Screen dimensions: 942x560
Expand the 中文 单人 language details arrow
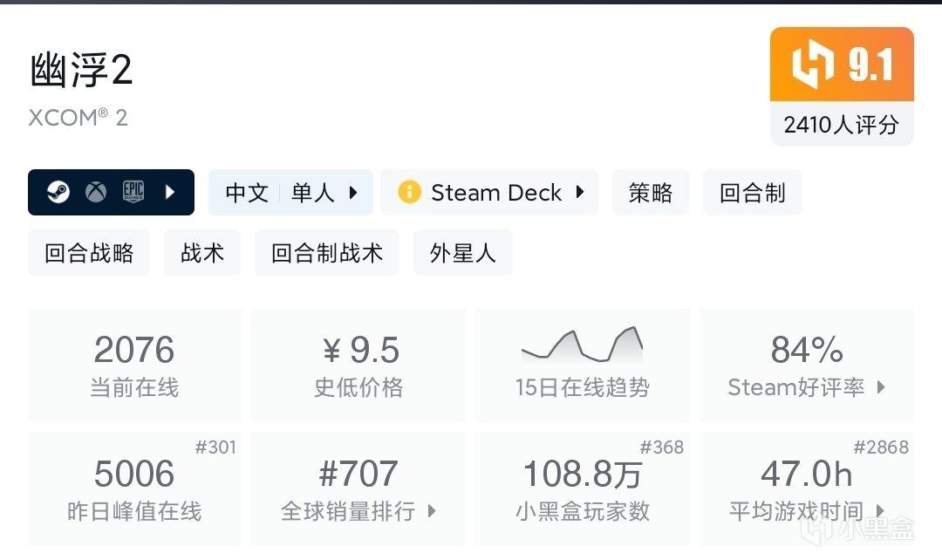coord(353,193)
